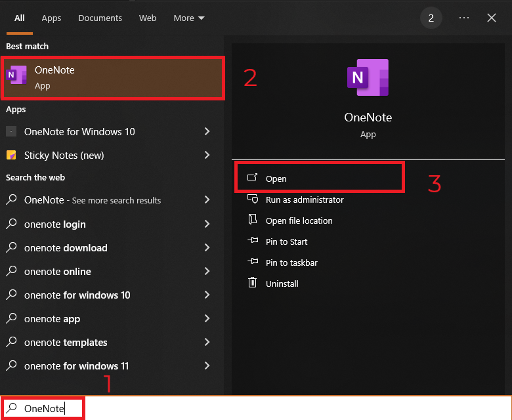
Task: Expand chevron for onenote login
Action: click(x=207, y=224)
